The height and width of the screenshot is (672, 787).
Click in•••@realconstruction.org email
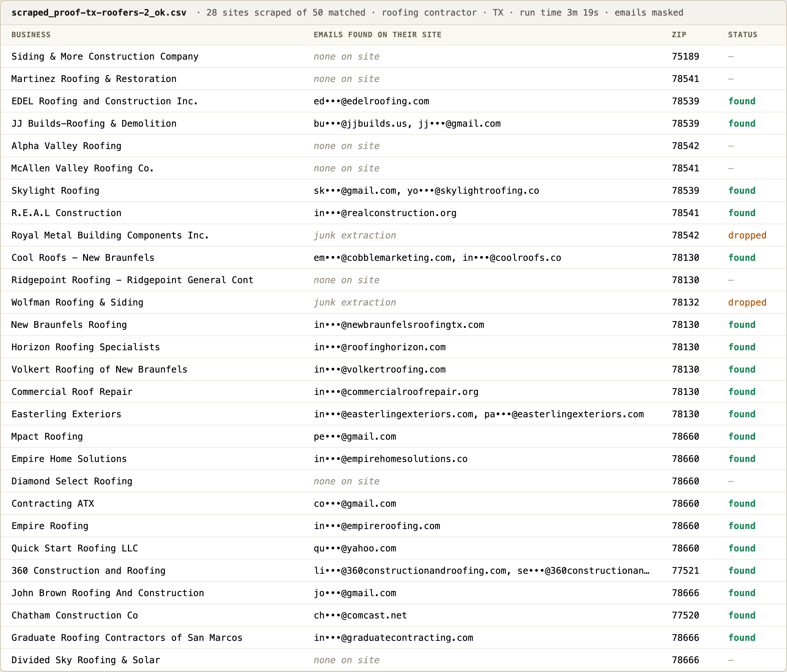385,213
